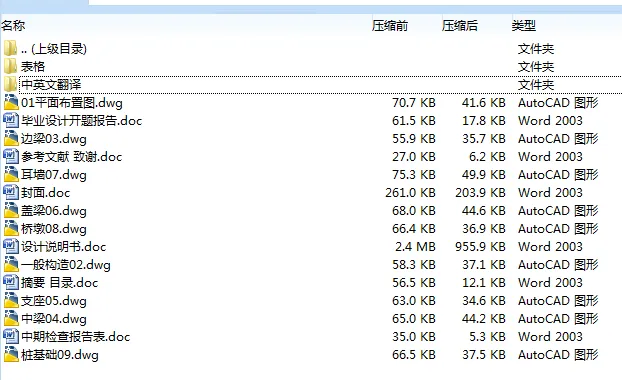Click the Word icon of 中期检查报告表.doc
The image size is (622, 380).
(11, 336)
